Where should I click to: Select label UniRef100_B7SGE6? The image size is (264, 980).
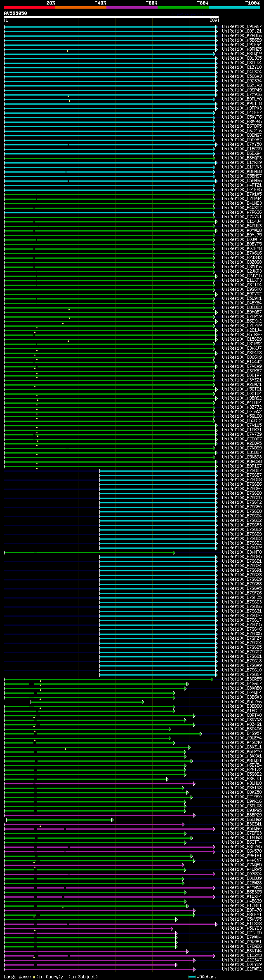pos(242,484)
